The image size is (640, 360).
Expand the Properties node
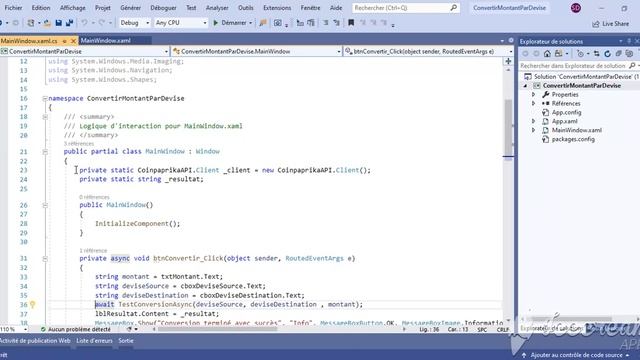[x=533, y=95]
